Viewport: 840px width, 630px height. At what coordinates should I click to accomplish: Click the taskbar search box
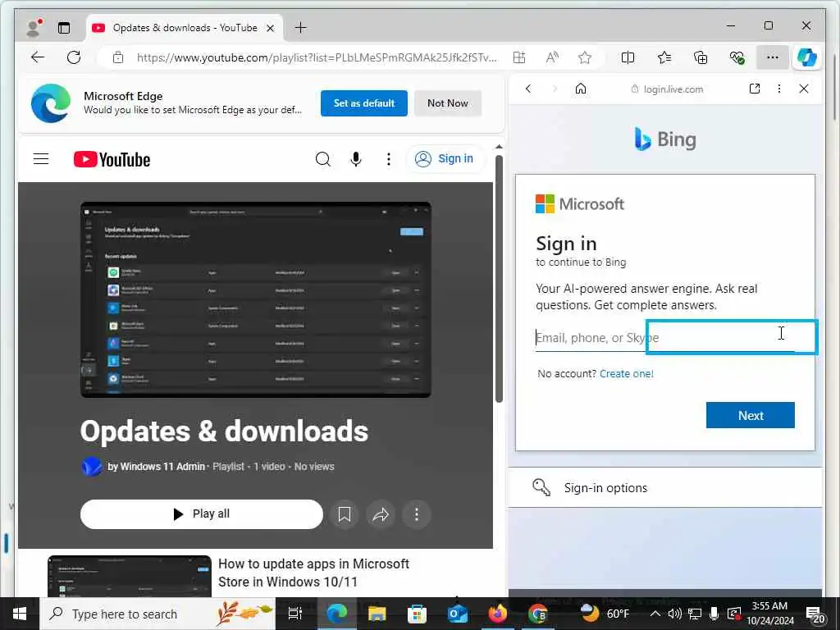click(157, 614)
